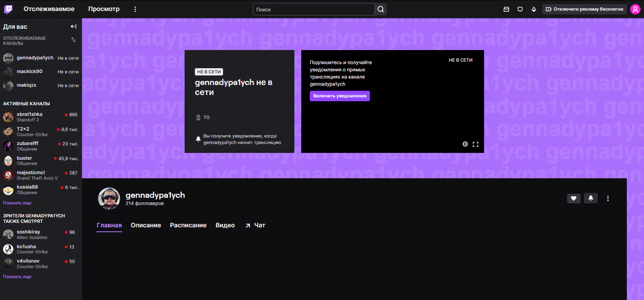This screenshot has width=644, height=300.
Task: Sort followed channels with arrows icon
Action: [x=73, y=40]
